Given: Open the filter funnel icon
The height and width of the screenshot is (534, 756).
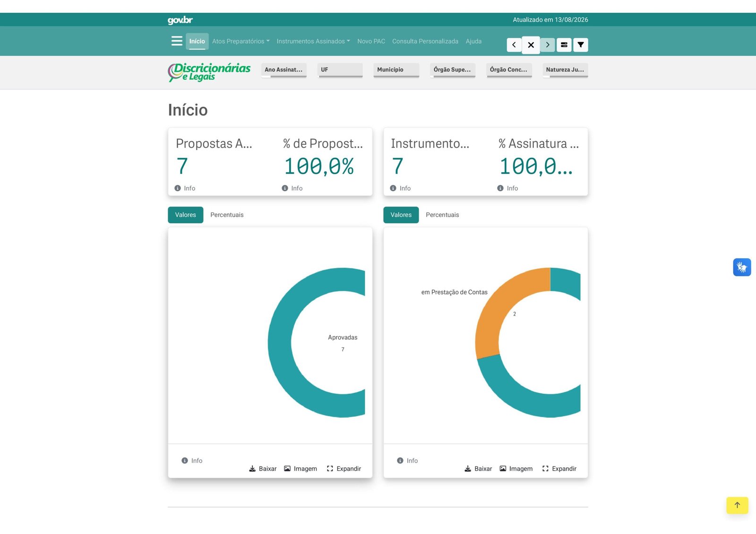Looking at the screenshot, I should point(581,45).
